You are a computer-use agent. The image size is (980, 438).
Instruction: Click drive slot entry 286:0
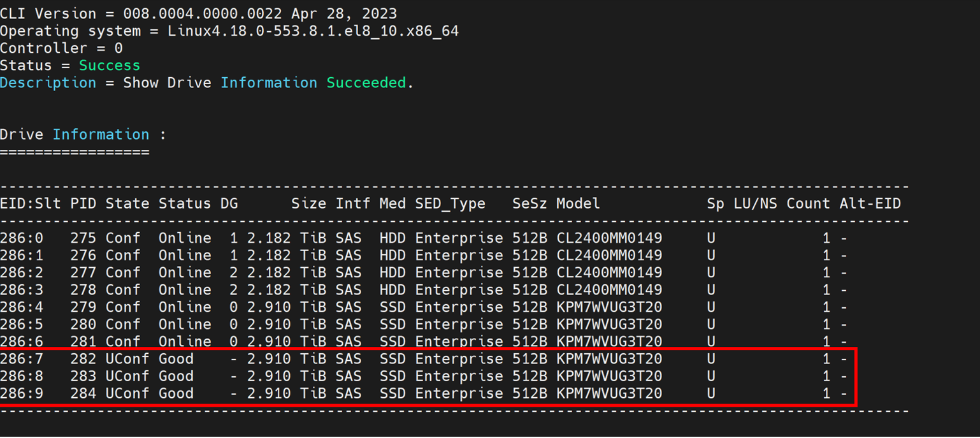click(22, 238)
